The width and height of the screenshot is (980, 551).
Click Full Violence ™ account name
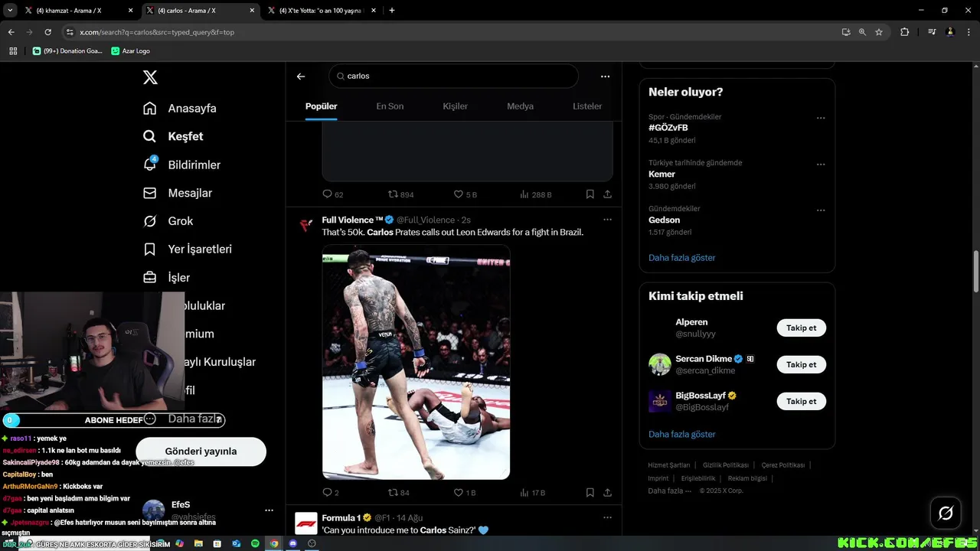coord(352,220)
